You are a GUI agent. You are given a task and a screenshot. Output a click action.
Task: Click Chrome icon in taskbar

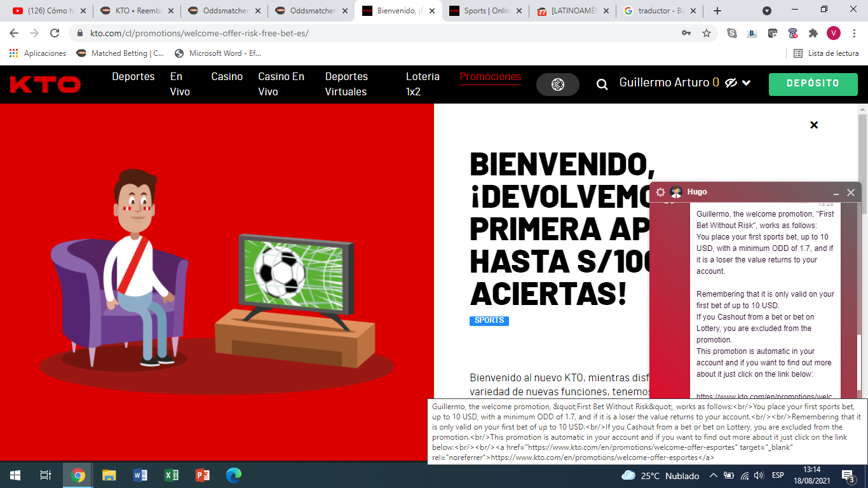pyautogui.click(x=78, y=475)
